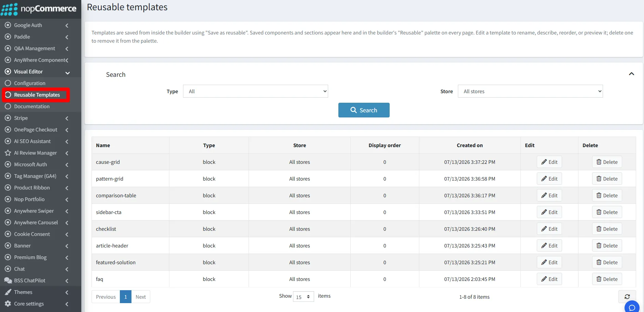Click the refresh icon below the table
Viewport: 644px width, 312px height.
coord(627,297)
